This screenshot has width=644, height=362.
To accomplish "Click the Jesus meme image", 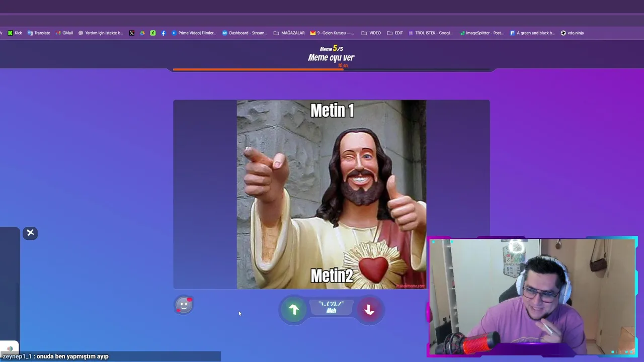I will click(331, 195).
